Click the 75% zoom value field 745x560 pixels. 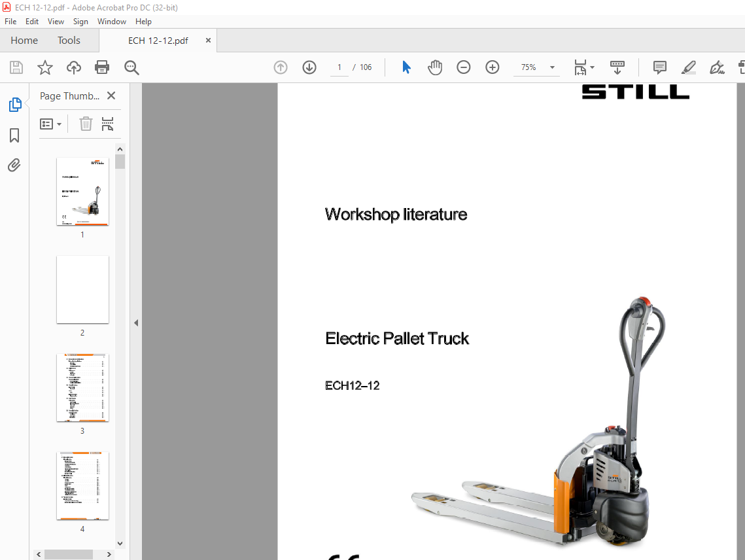pyautogui.click(x=528, y=67)
